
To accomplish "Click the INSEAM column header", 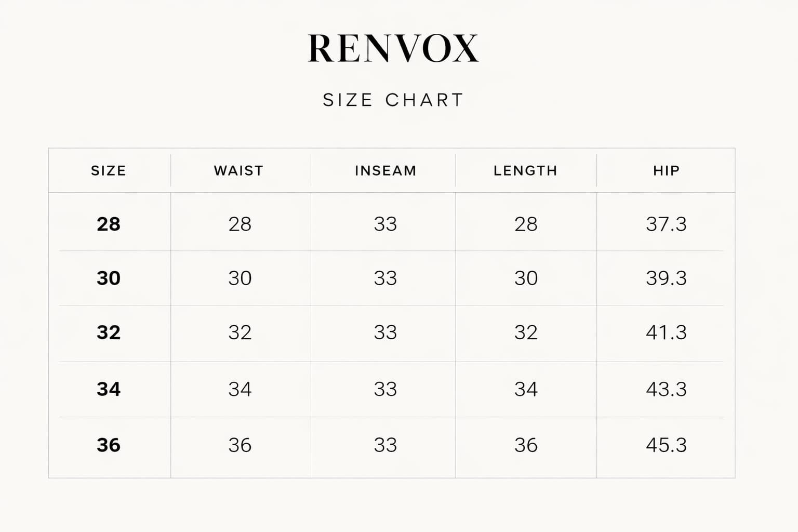I will coord(385,171).
